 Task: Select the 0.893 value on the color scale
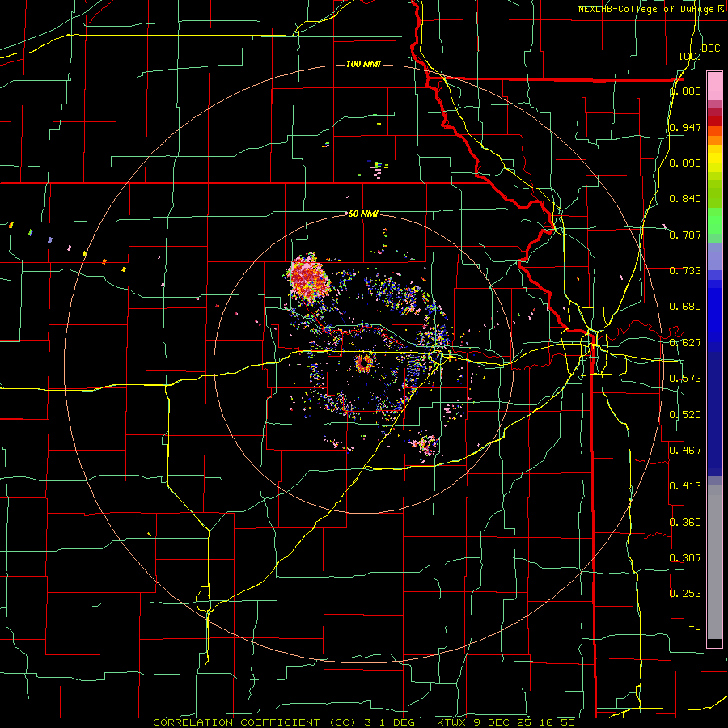pos(685,163)
